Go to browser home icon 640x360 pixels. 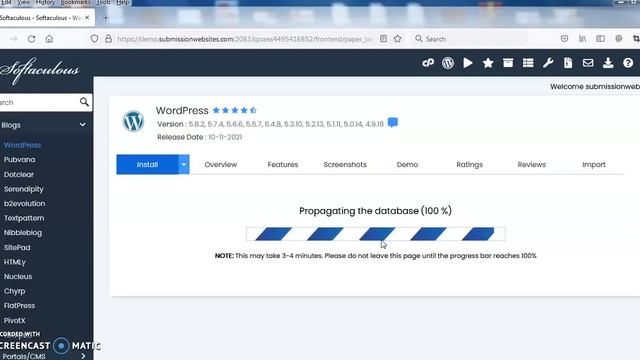click(x=49, y=39)
